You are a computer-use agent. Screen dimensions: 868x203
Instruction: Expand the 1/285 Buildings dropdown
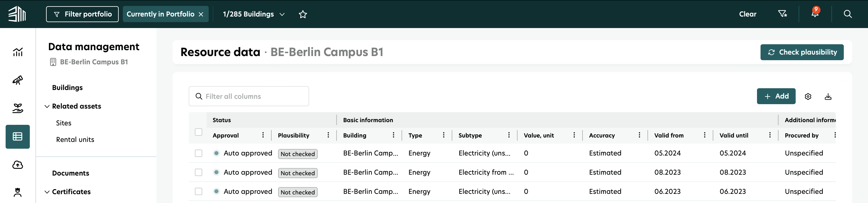(254, 14)
